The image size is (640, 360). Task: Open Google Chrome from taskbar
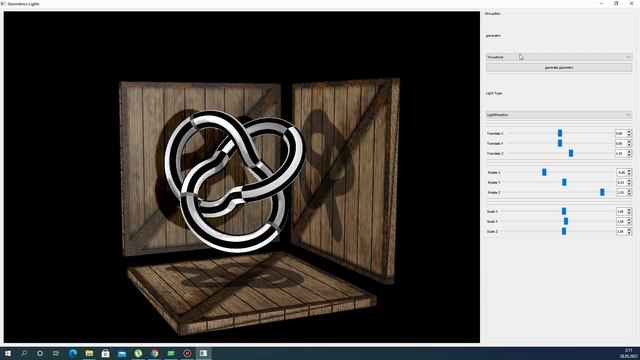tap(154, 353)
